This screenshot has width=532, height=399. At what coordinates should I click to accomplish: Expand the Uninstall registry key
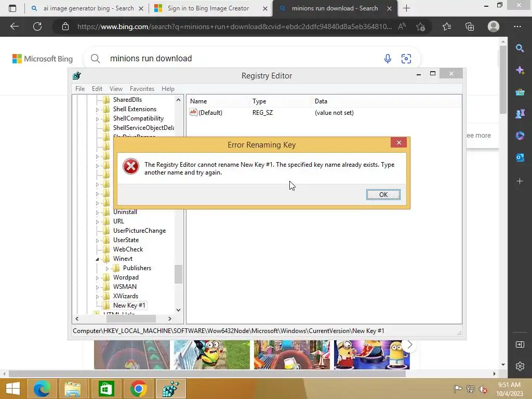[97, 212]
